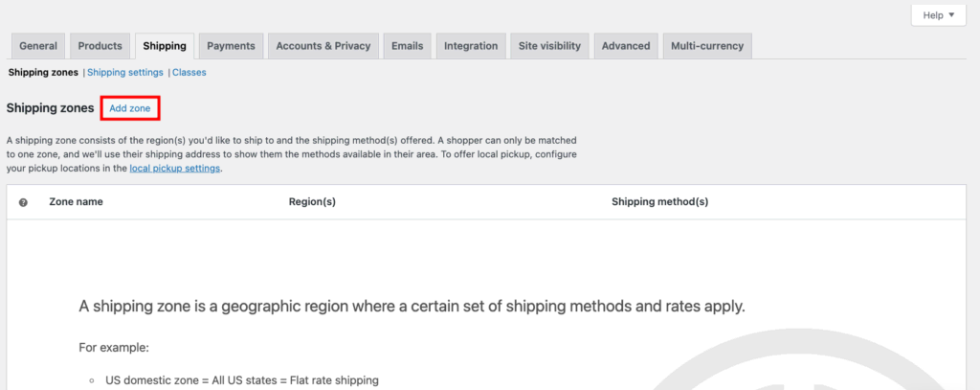
Task: Go to the Payments tab
Action: (231, 46)
